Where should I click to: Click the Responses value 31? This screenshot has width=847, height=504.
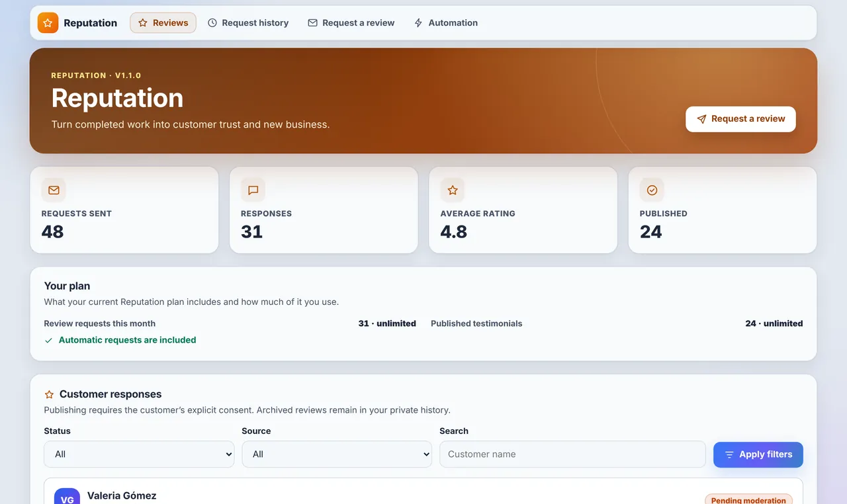[252, 231]
